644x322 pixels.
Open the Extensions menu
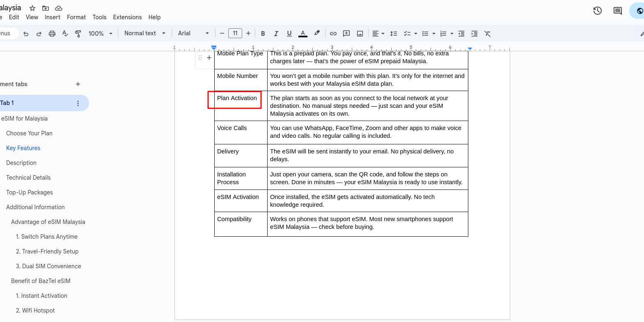pos(127,17)
